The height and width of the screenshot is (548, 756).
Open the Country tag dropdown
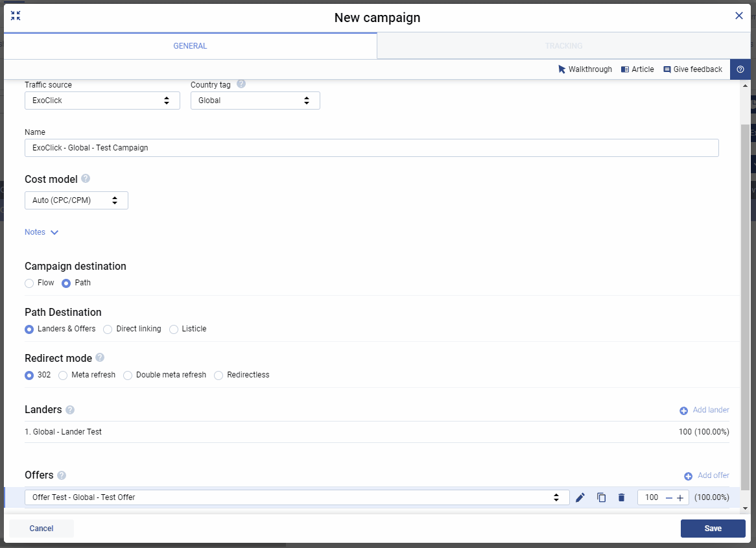[255, 101]
